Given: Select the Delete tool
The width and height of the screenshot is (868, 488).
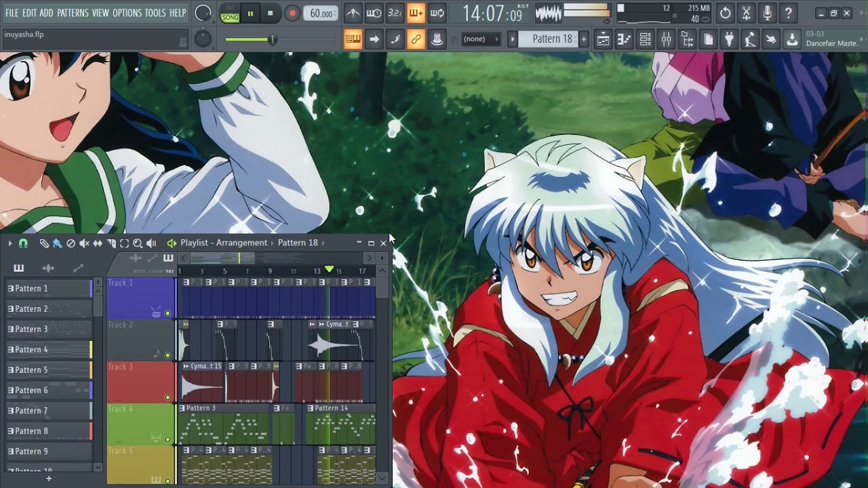Looking at the screenshot, I should (71, 243).
